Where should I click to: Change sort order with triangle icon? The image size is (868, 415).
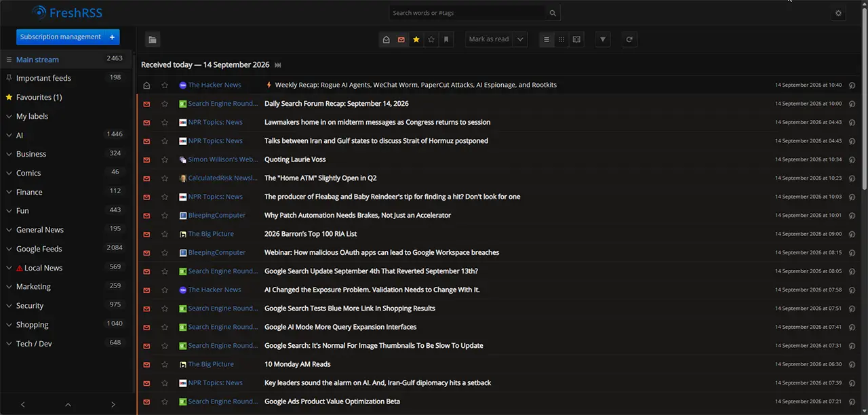click(603, 39)
